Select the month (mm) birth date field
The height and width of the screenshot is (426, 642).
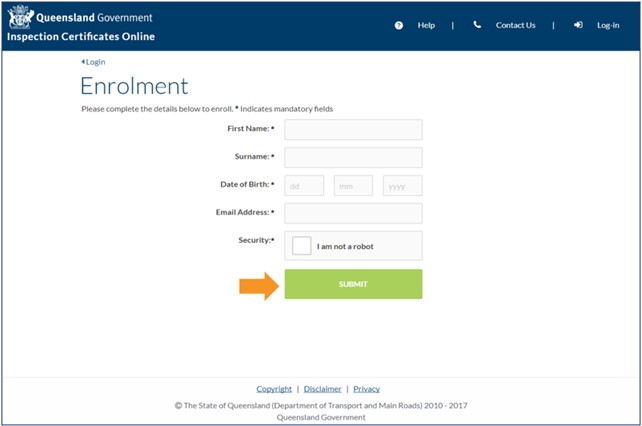pos(353,185)
